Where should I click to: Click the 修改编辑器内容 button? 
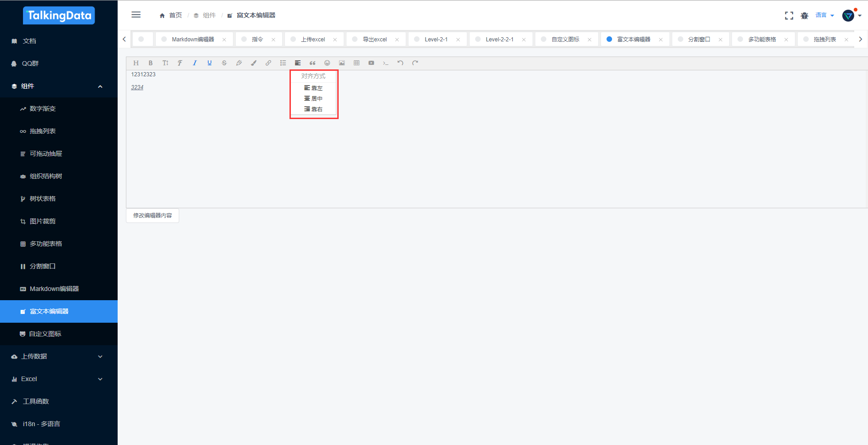(x=153, y=215)
